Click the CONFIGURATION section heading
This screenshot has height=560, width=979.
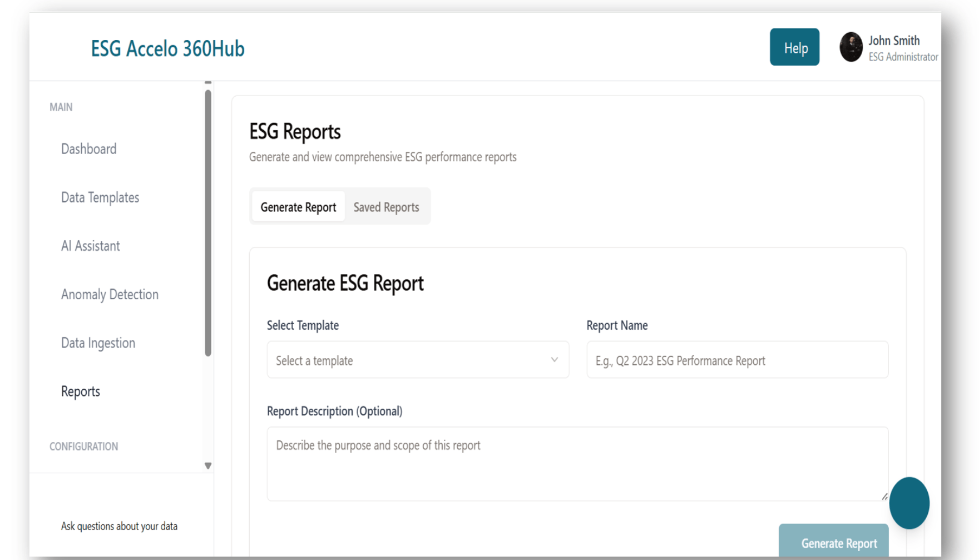pyautogui.click(x=83, y=447)
